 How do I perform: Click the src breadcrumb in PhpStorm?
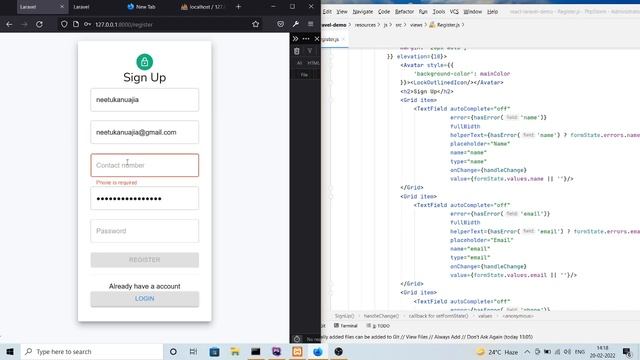point(398,25)
